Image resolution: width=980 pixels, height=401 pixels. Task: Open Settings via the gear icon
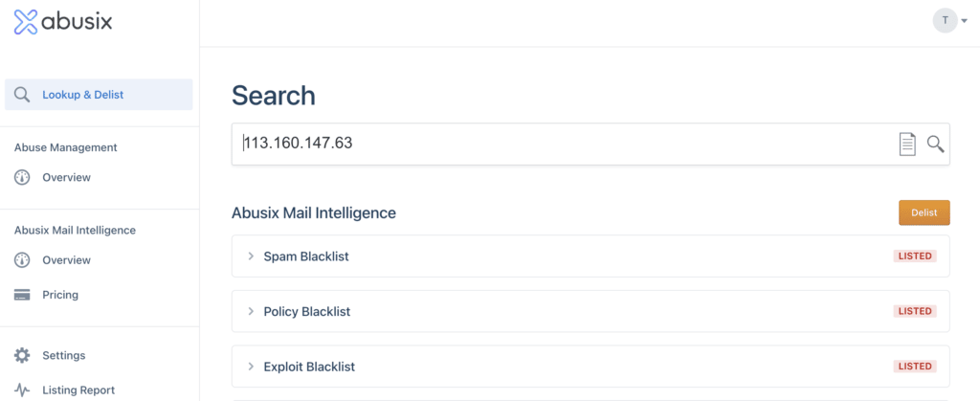tap(22, 355)
